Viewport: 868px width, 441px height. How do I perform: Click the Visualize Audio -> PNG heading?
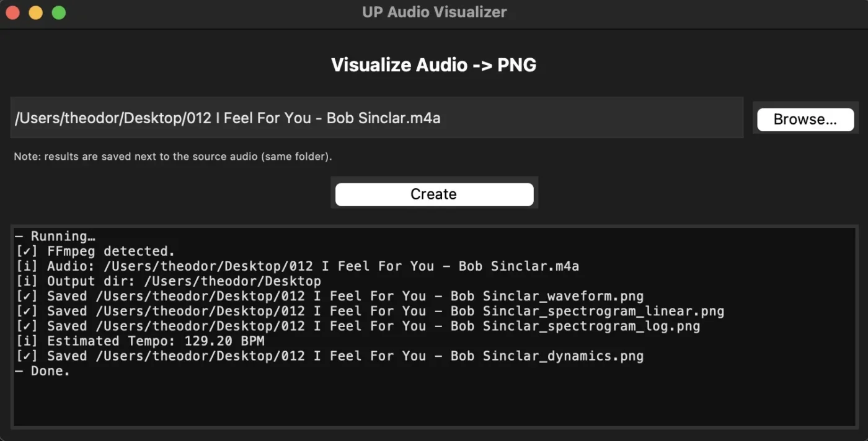pyautogui.click(x=433, y=65)
